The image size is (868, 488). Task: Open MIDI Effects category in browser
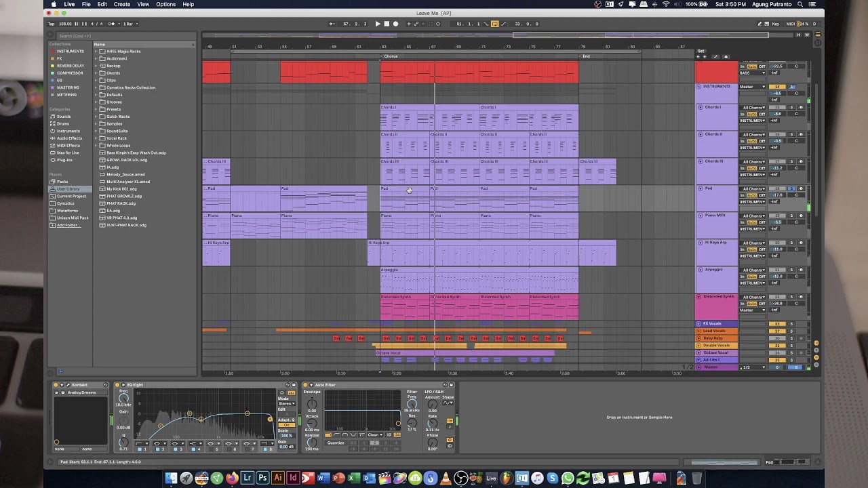pyautogui.click(x=68, y=146)
